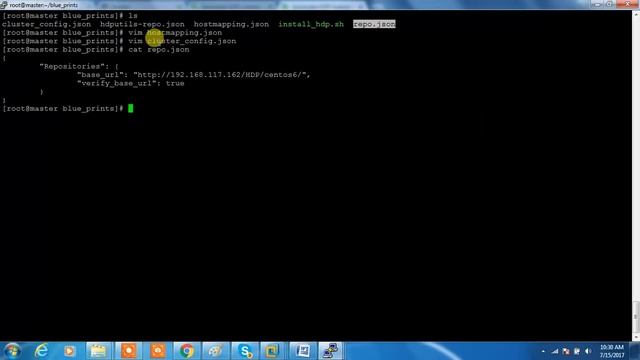The height and width of the screenshot is (360, 640).
Task: Click the green terminal cursor block
Action: pyautogui.click(x=131, y=108)
